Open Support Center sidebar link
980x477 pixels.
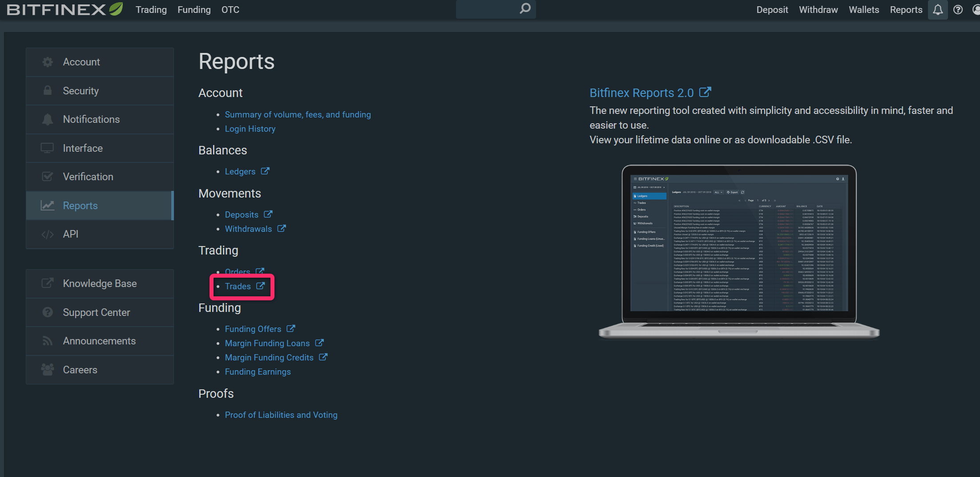pyautogui.click(x=100, y=312)
